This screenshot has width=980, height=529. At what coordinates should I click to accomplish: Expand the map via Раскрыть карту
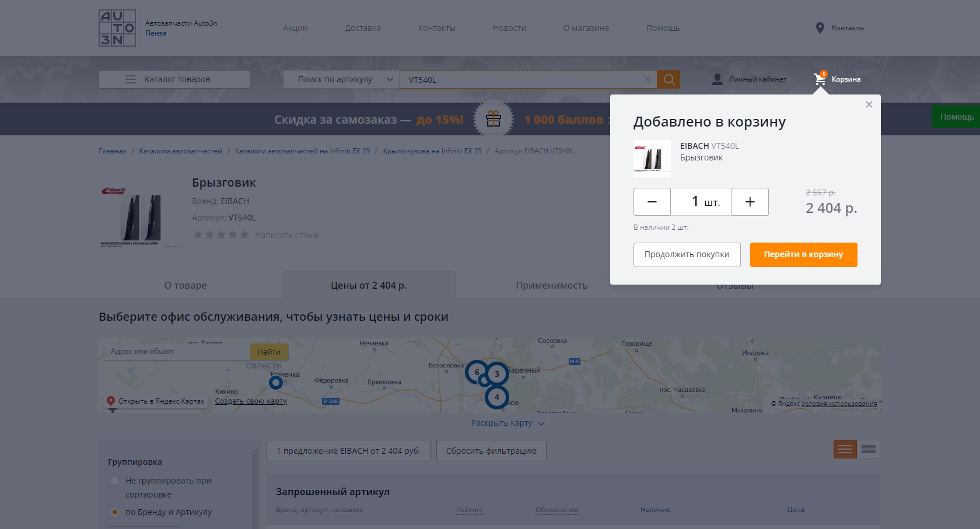pyautogui.click(x=508, y=423)
